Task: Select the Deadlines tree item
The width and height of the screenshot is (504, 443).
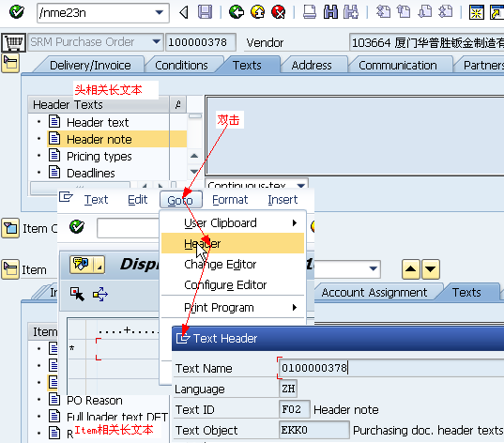Action: click(91, 174)
